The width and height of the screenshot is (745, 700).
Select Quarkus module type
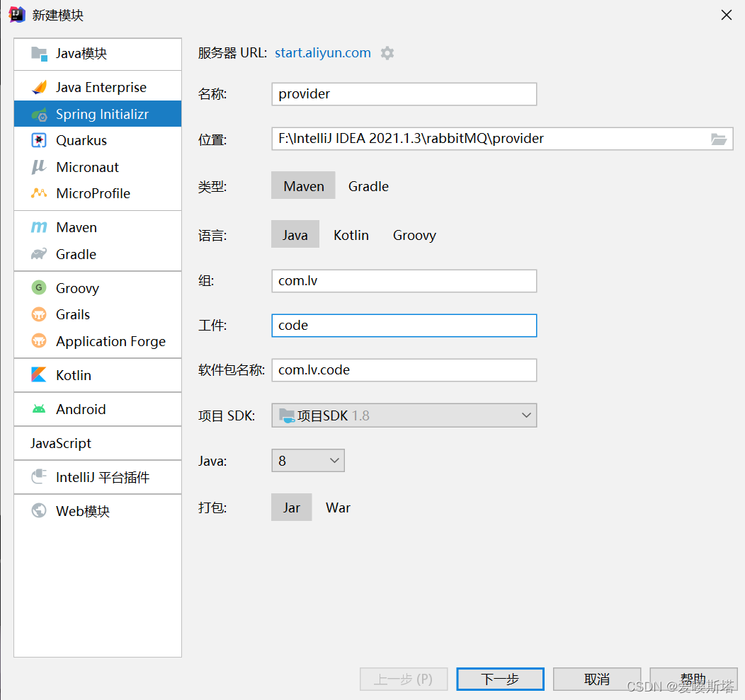[98, 141]
